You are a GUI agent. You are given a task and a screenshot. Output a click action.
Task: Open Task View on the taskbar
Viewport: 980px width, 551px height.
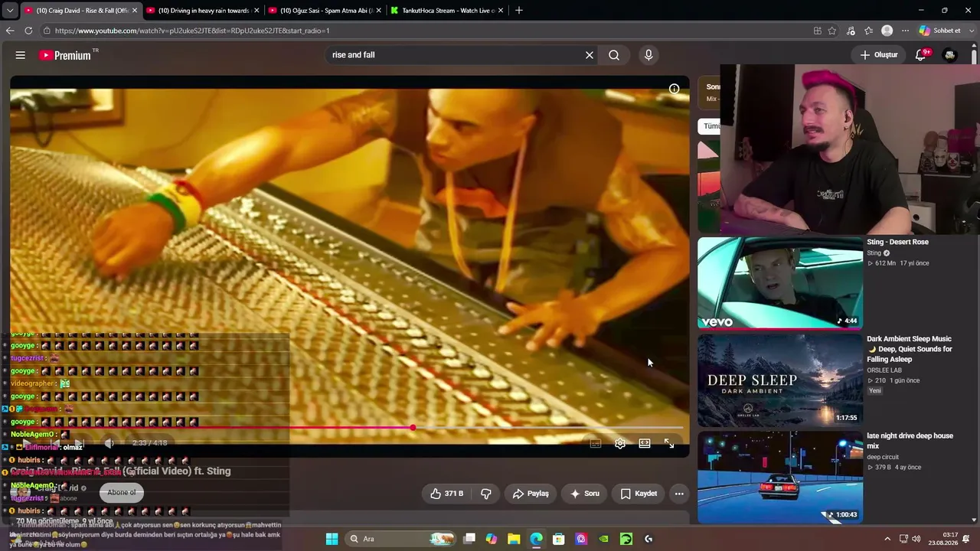[469, 539]
